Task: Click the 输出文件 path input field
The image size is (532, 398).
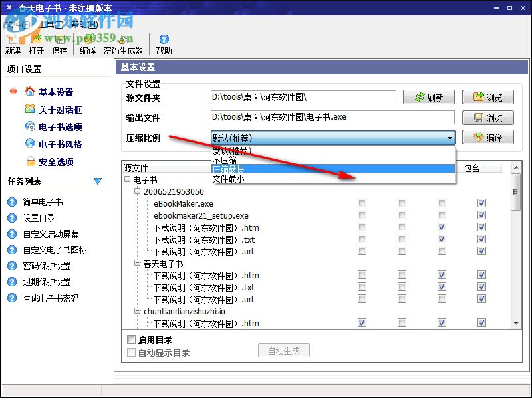Action: [x=332, y=118]
